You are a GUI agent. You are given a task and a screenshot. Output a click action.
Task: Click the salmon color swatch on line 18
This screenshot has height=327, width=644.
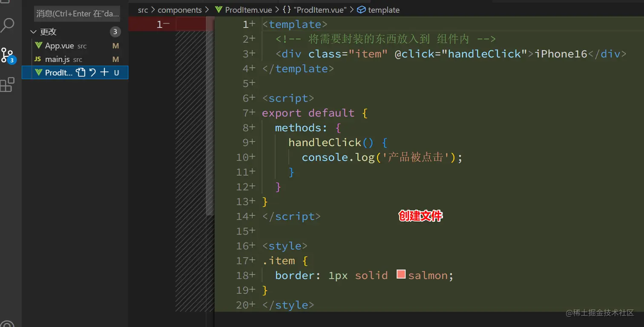point(400,275)
